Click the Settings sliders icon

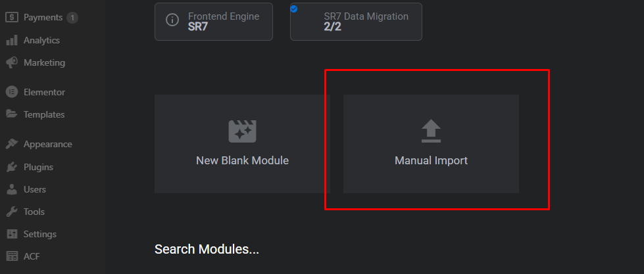coord(11,234)
